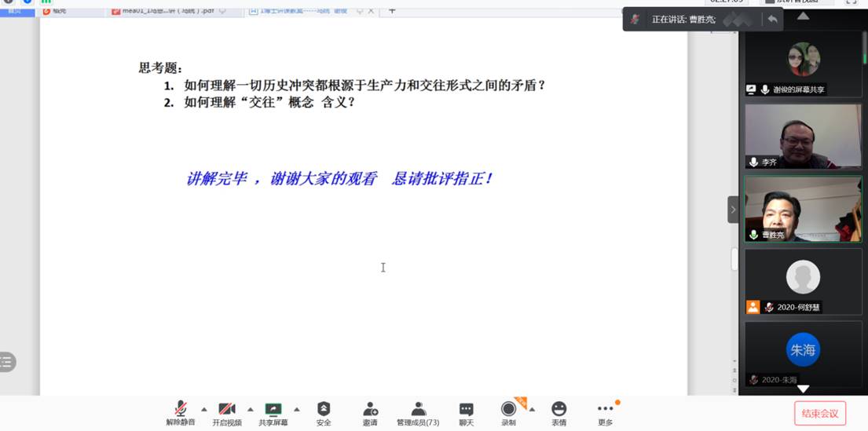
Task: Open the 更多 more options icon
Action: (x=605, y=412)
